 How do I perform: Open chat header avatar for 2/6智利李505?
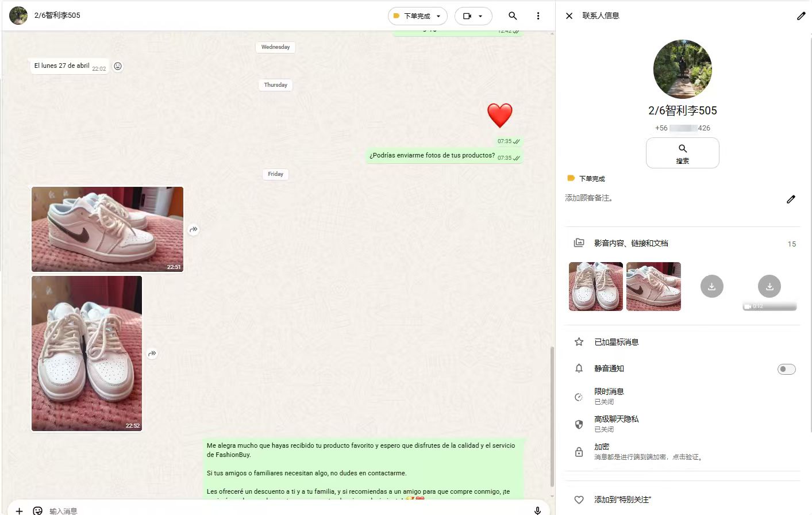[x=18, y=16]
